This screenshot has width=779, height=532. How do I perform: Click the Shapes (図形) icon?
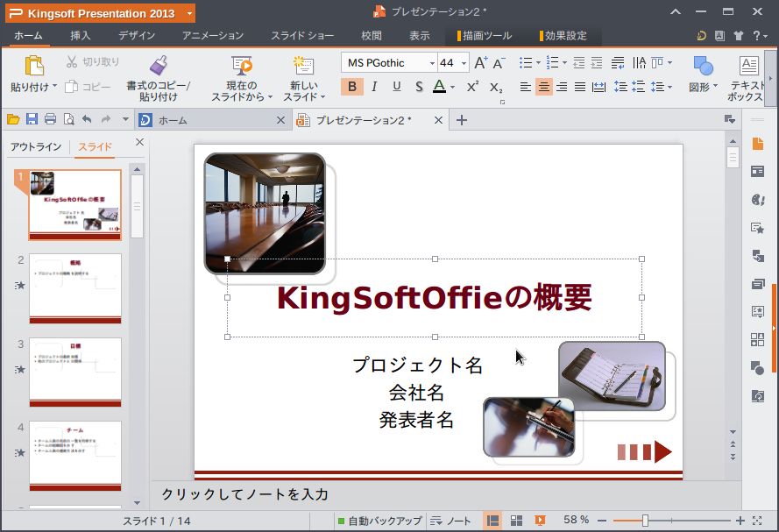[703, 66]
